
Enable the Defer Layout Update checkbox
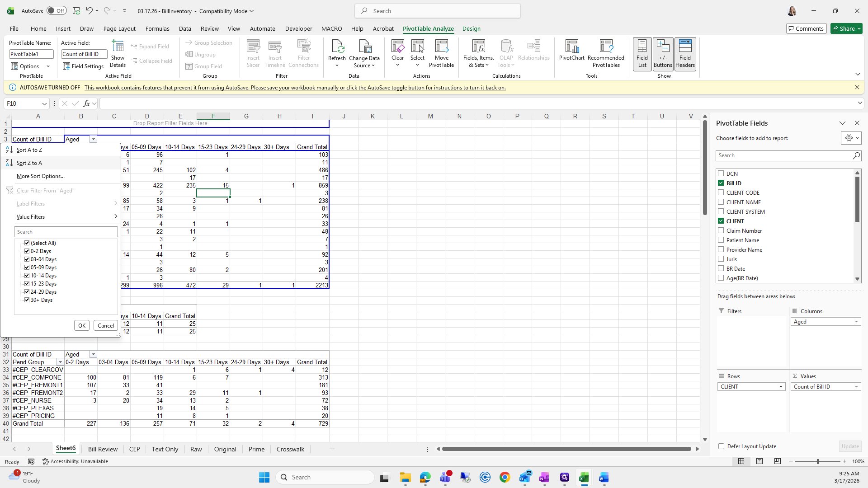click(722, 446)
